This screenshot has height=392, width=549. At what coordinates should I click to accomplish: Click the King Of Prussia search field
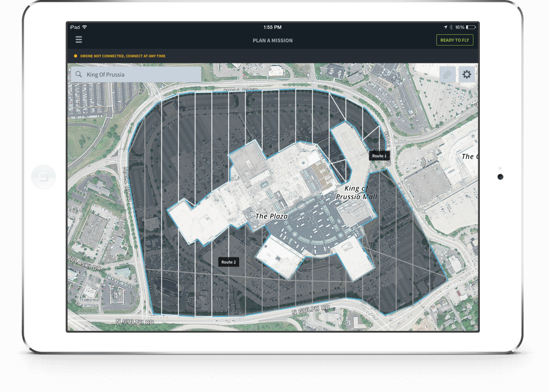point(139,75)
